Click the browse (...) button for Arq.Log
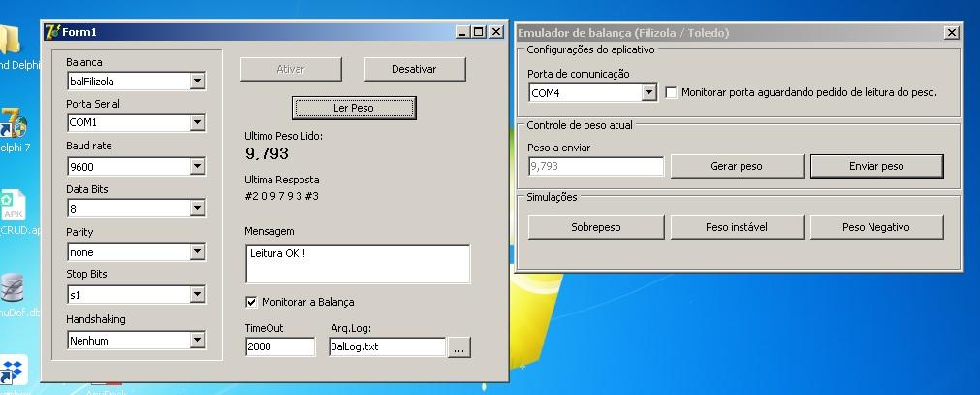Viewport: 980px width, 395px height. click(x=458, y=347)
